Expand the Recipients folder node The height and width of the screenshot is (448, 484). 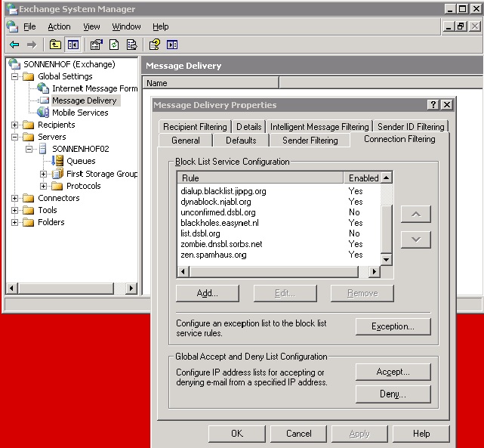pyautogui.click(x=15, y=125)
